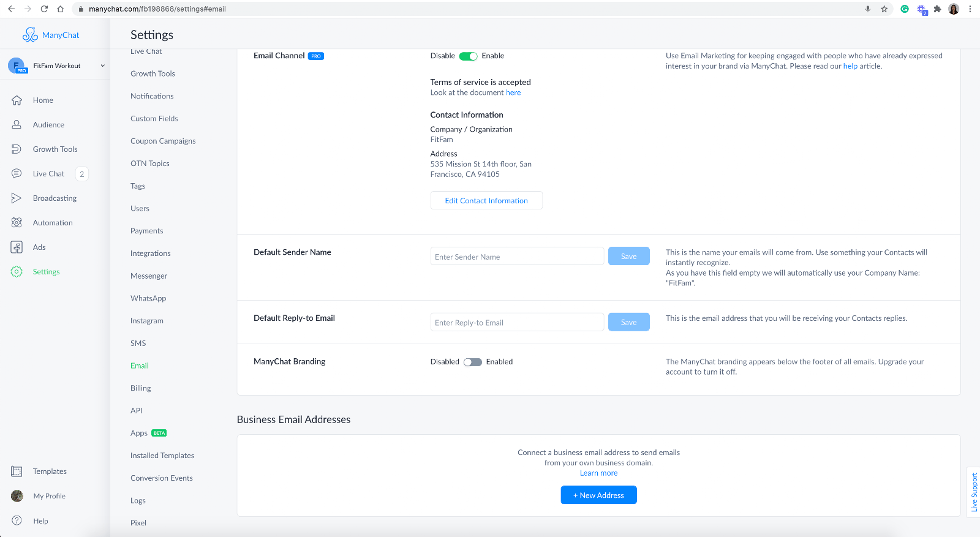Open SMS settings section
980x537 pixels.
(x=138, y=344)
